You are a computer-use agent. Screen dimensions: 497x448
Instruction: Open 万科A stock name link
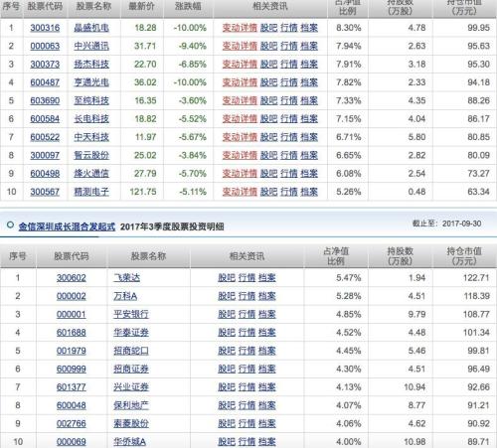pos(125,296)
